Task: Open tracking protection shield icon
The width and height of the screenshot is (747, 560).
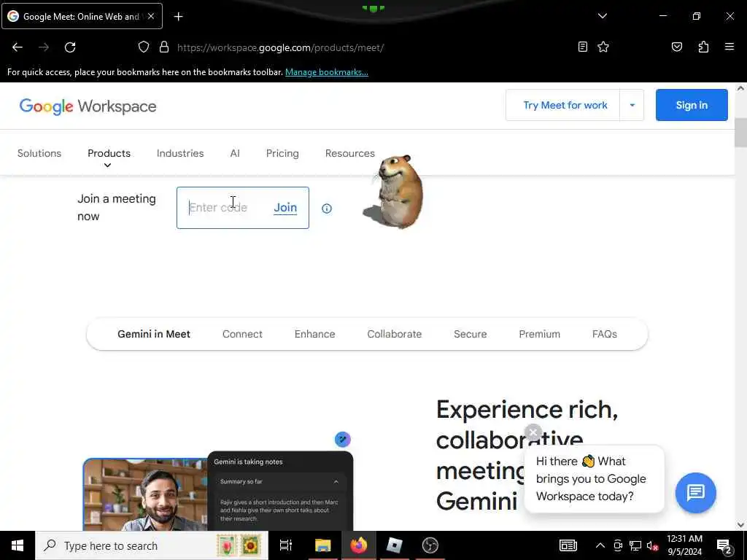Action: click(144, 47)
